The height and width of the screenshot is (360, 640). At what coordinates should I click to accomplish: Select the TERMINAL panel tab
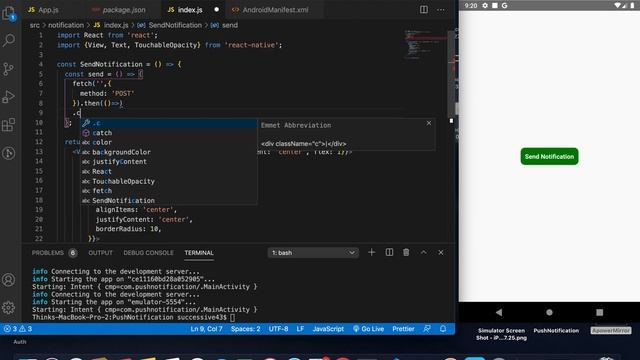pos(199,253)
